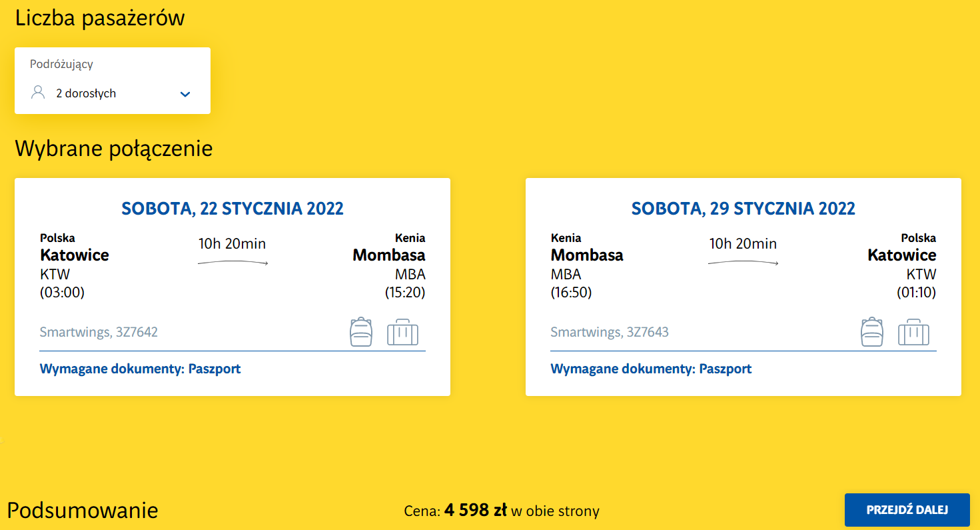Click the 4 598 zł price summary

(x=475, y=511)
